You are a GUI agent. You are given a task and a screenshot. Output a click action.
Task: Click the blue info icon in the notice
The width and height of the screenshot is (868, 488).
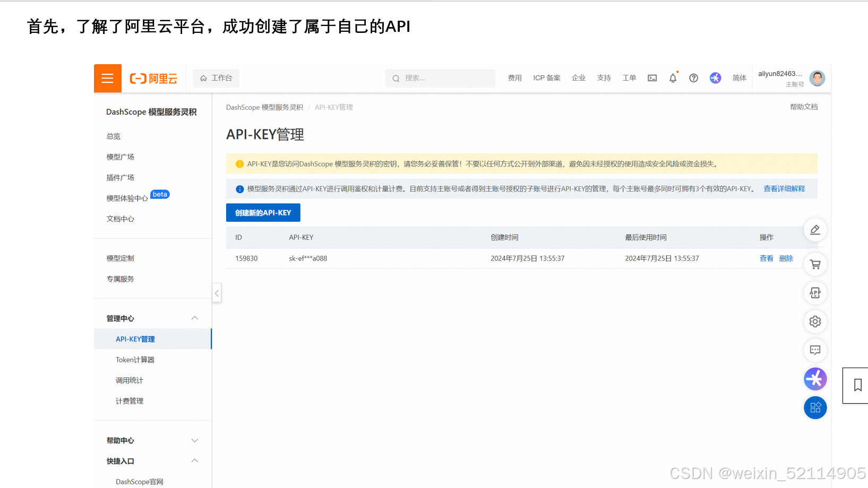pyautogui.click(x=239, y=189)
